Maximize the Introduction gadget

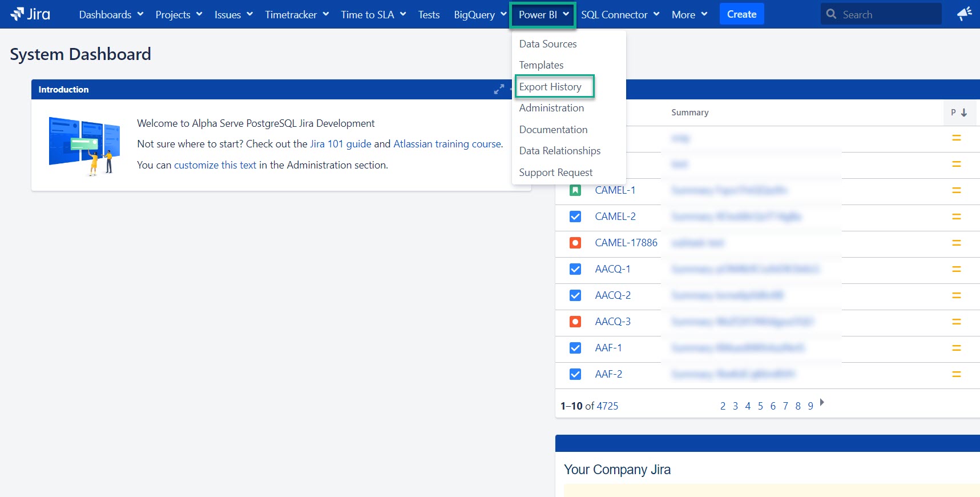pos(499,89)
